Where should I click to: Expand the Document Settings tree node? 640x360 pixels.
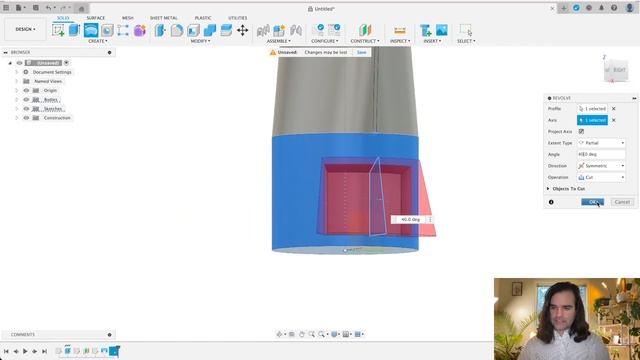(17, 72)
